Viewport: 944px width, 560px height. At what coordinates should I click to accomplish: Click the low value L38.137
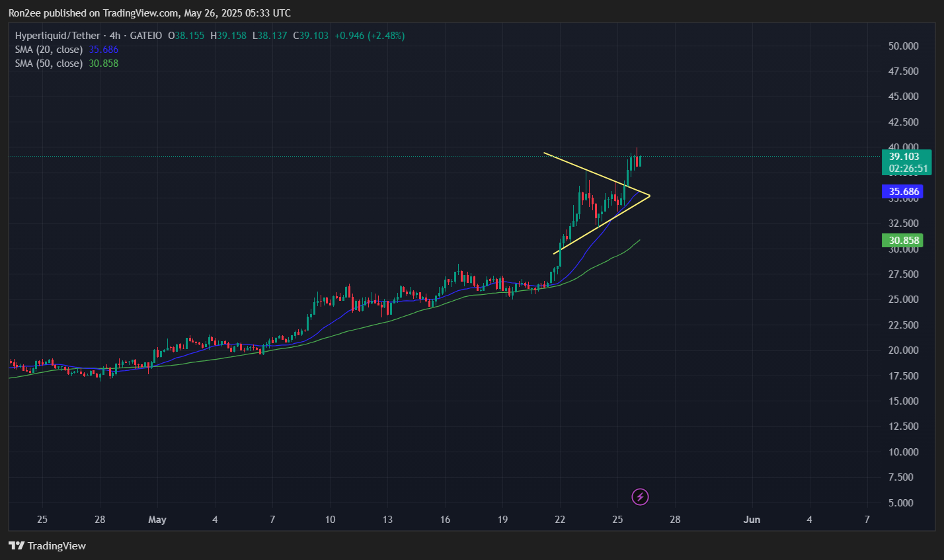[270, 36]
